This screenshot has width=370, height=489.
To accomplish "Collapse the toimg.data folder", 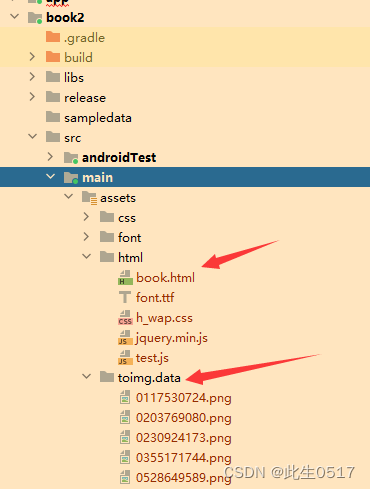I will [87, 376].
